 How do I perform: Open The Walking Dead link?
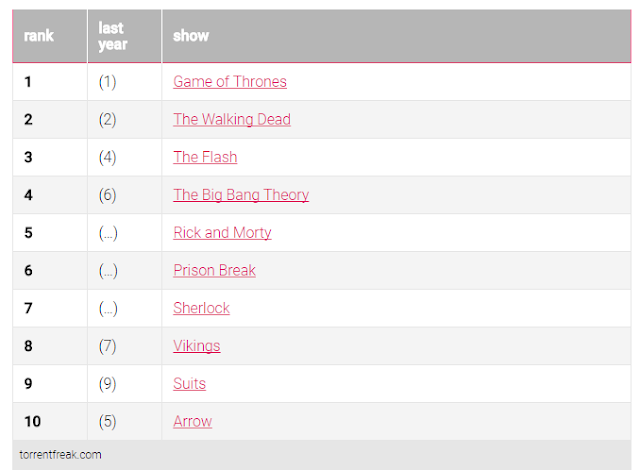(x=232, y=119)
